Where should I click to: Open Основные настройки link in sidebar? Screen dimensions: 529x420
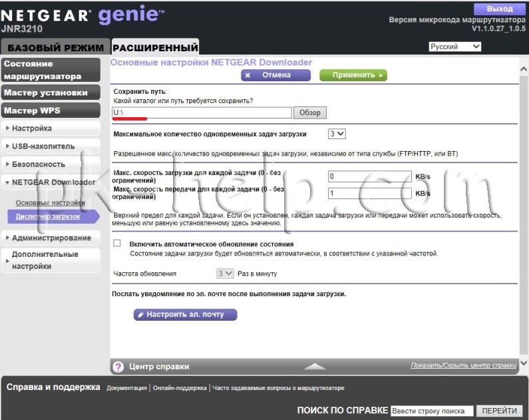click(x=51, y=203)
